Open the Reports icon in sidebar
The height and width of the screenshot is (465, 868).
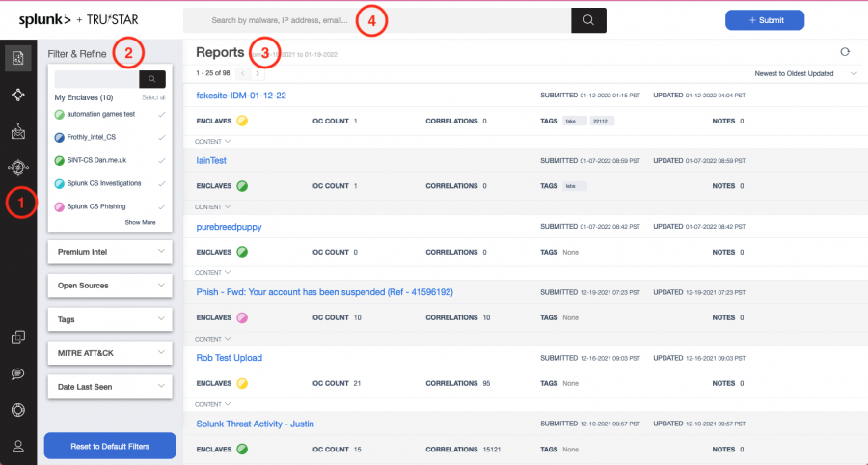pyautogui.click(x=17, y=58)
